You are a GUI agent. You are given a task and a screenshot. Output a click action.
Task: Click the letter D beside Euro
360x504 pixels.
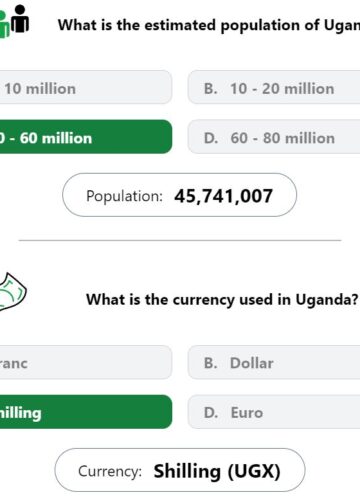tap(211, 413)
